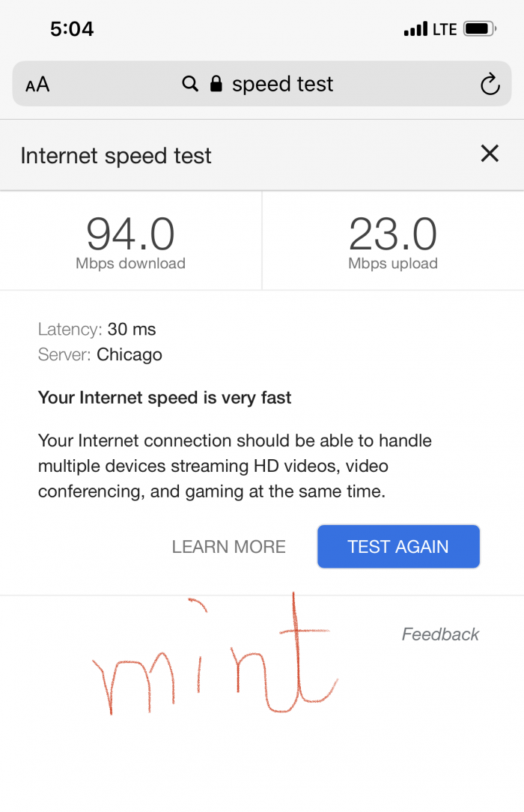The image size is (524, 812).
Task: Tap the reload page icon
Action: coord(490,84)
